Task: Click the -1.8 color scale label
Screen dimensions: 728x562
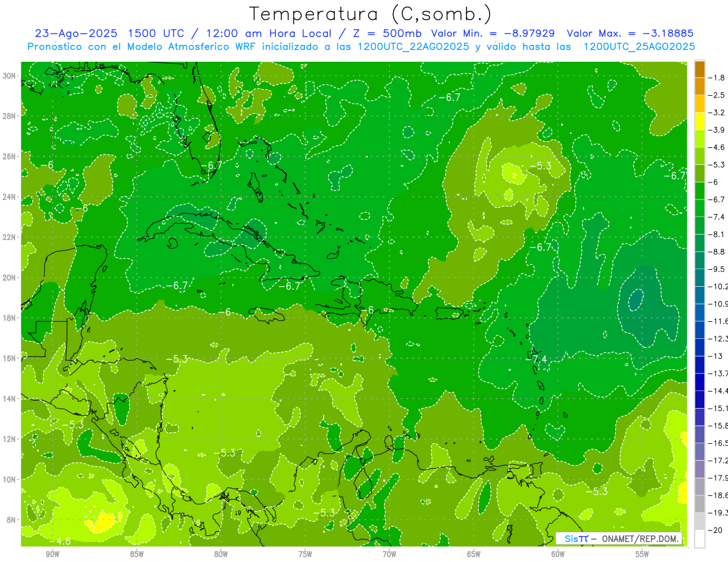Action: click(x=718, y=78)
